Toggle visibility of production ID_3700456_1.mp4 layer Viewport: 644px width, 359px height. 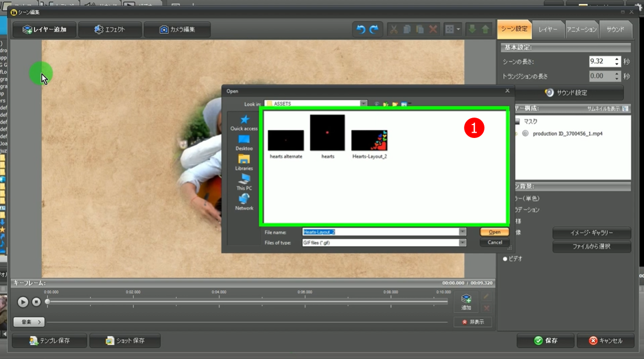tap(525, 133)
